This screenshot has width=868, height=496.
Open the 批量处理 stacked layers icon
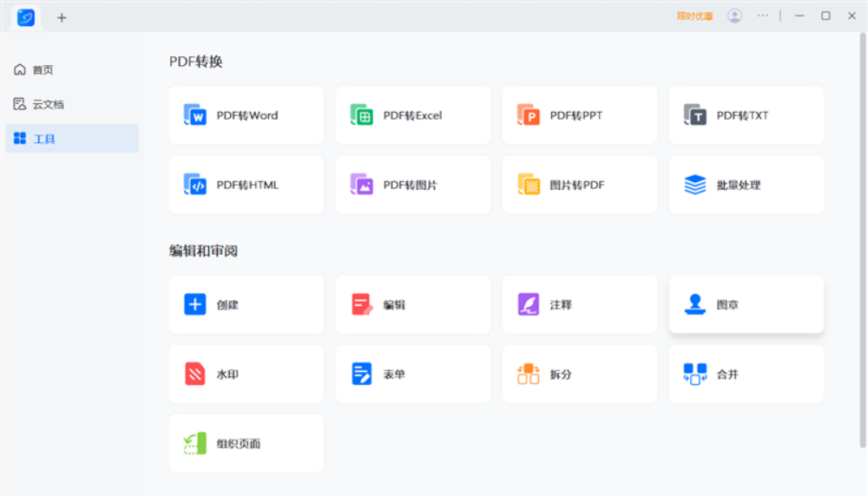click(x=695, y=185)
